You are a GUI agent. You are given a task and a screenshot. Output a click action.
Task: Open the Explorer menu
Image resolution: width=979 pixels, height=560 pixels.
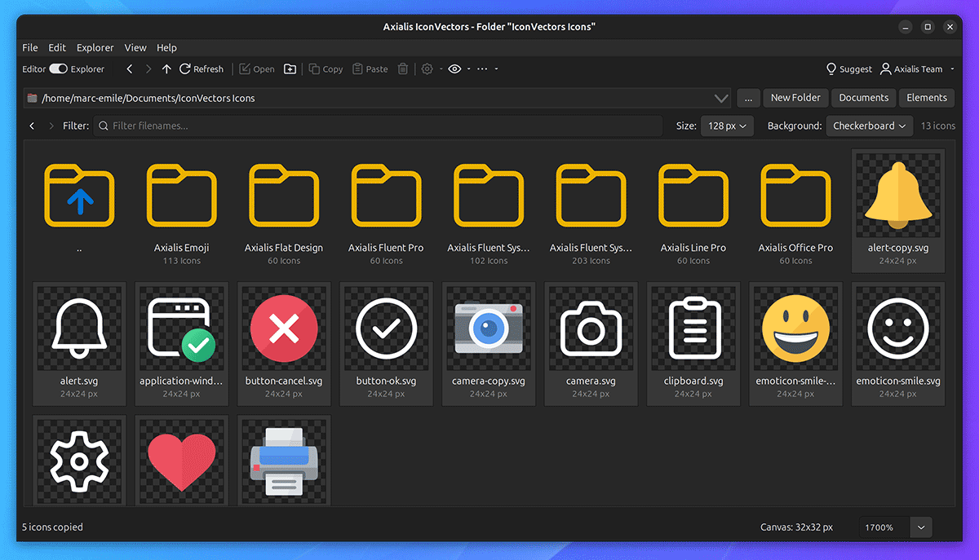(96, 48)
